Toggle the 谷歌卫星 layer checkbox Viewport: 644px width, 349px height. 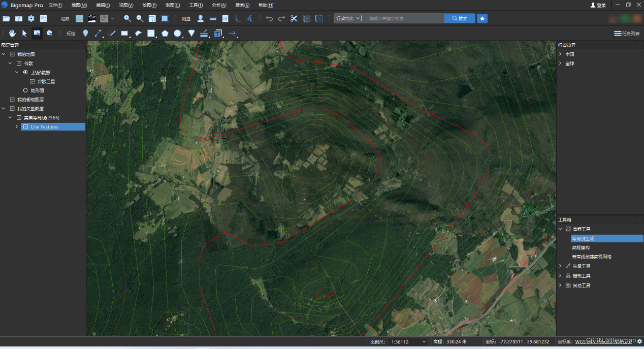point(33,81)
